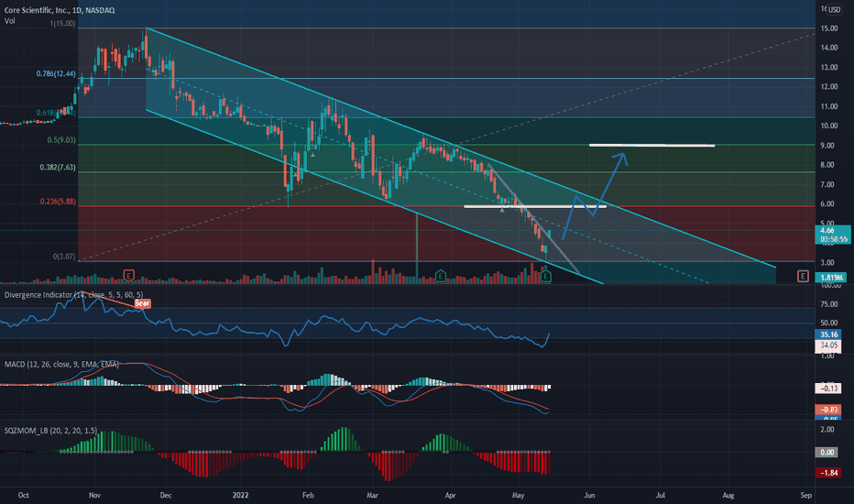Image resolution: width=854 pixels, height=504 pixels.
Task: Click the 75.00 divergence scale label
Action: pos(829,304)
